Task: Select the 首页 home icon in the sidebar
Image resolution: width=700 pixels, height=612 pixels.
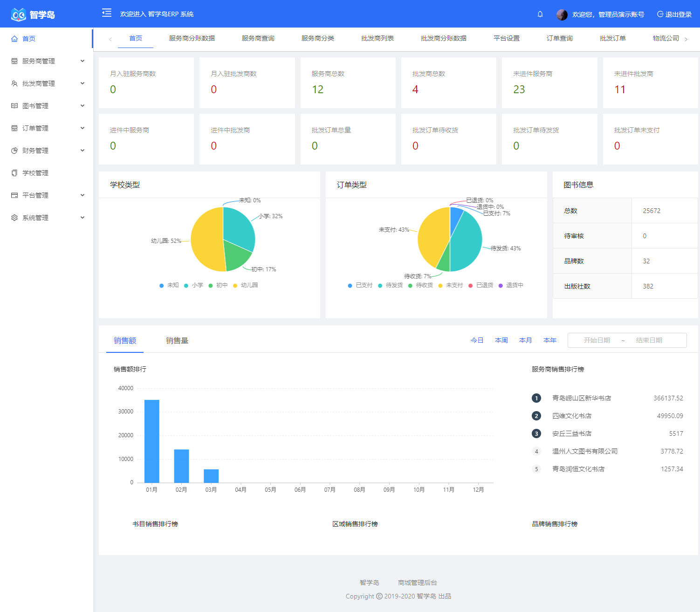Action: tap(14, 39)
